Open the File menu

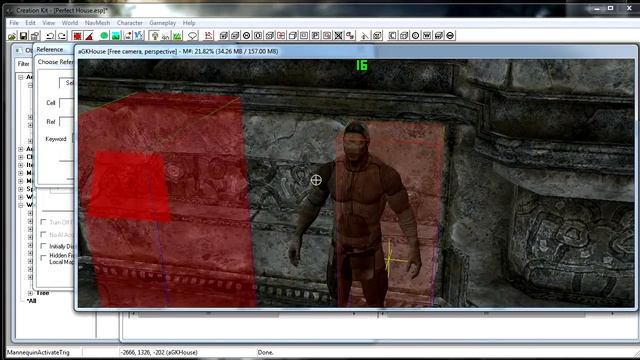(14, 23)
